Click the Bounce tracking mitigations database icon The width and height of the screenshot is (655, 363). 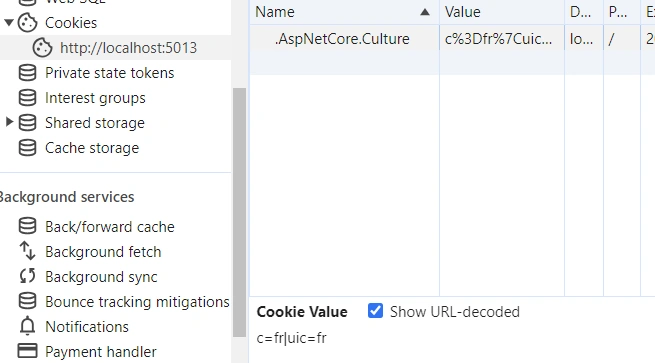point(28,301)
